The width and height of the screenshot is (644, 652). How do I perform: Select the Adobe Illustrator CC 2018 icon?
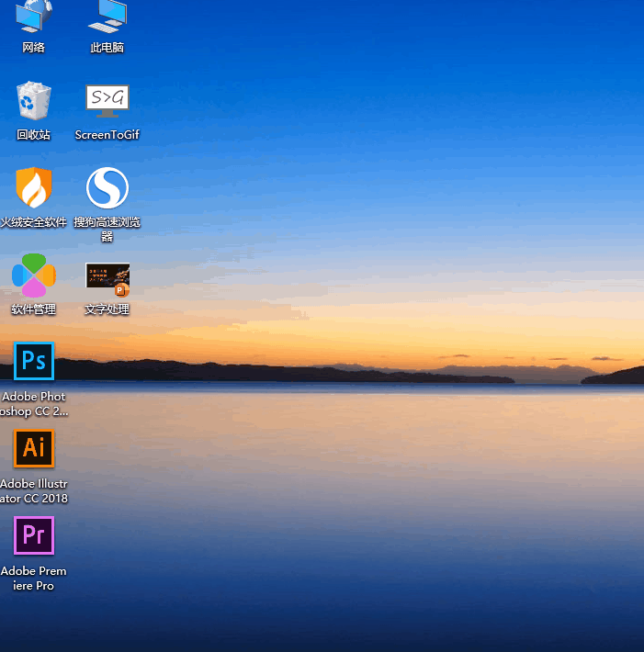[x=34, y=448]
